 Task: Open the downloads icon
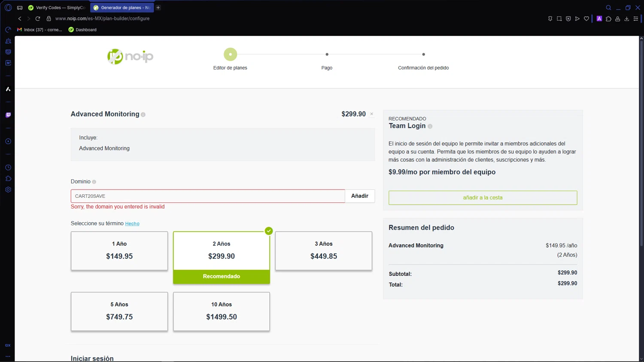(627, 18)
